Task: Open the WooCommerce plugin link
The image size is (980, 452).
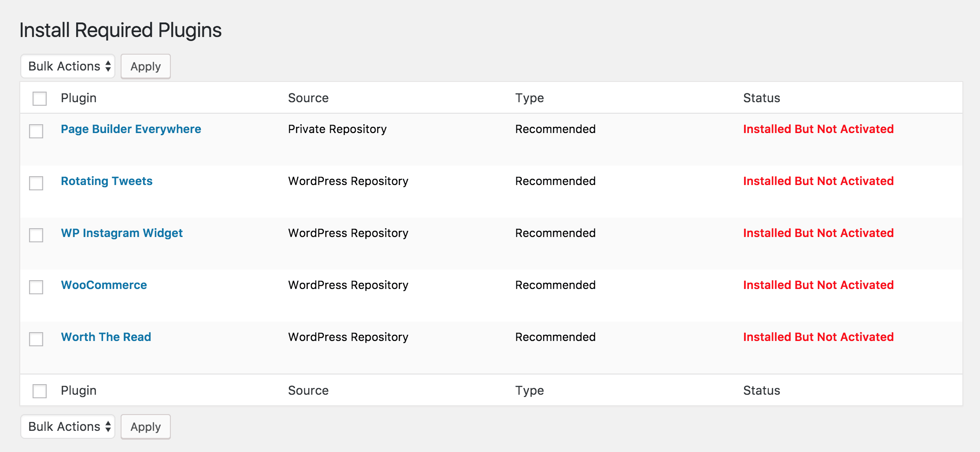Action: pos(104,285)
